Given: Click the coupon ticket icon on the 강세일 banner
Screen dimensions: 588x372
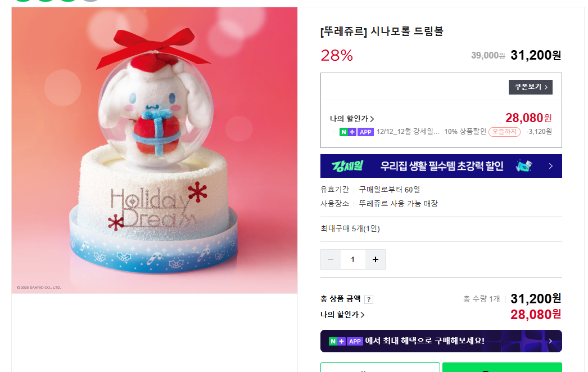Looking at the screenshot, I should click(x=524, y=166).
